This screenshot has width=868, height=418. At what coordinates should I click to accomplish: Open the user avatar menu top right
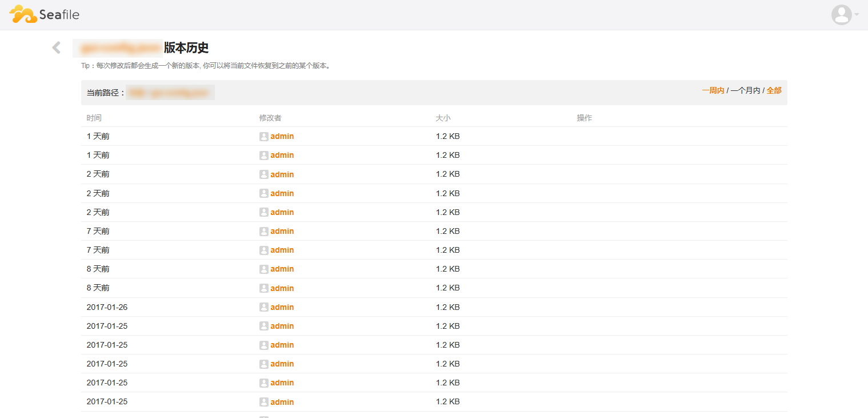(x=841, y=15)
